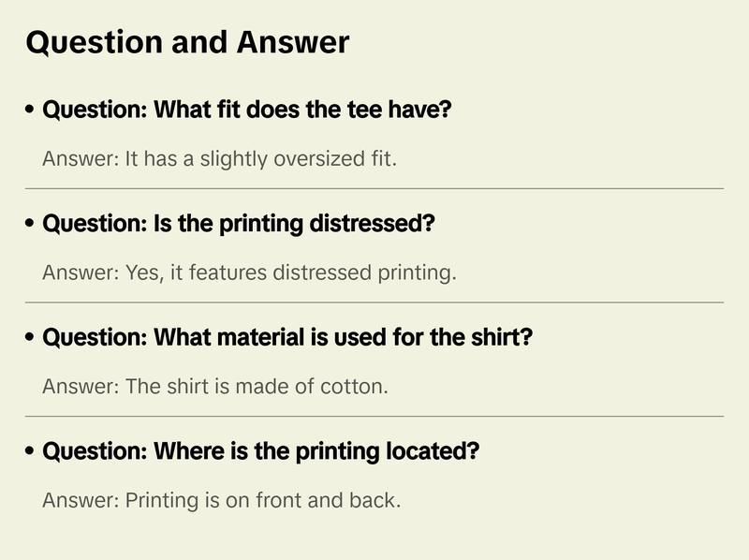The image size is (749, 560).
Task: Click the word "Answer:" in the last answer
Action: point(80,501)
